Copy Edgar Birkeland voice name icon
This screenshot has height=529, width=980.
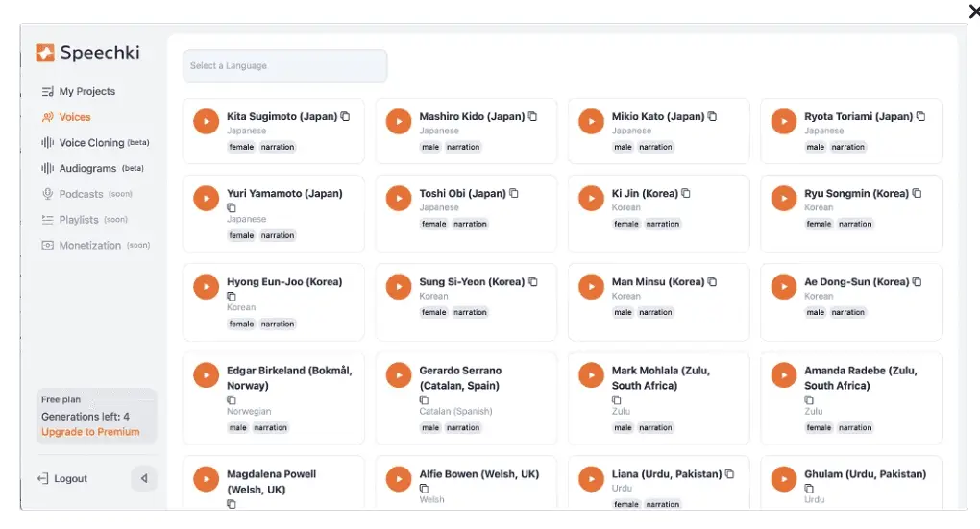(x=232, y=399)
